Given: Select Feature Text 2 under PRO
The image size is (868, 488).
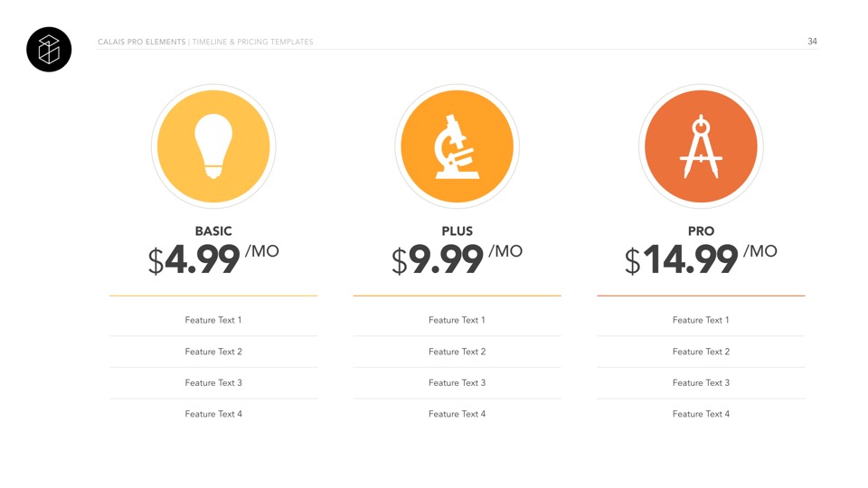Looking at the screenshot, I should (x=701, y=352).
